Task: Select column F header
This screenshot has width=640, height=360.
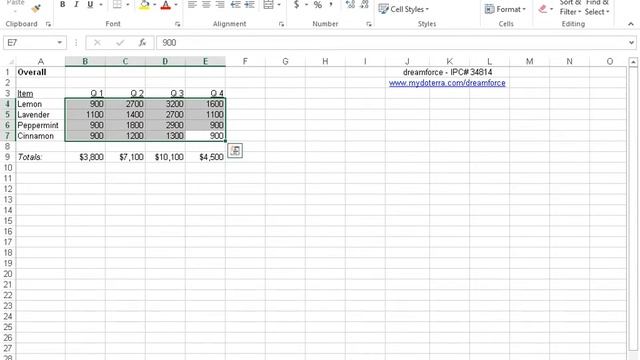Action: pyautogui.click(x=245, y=61)
